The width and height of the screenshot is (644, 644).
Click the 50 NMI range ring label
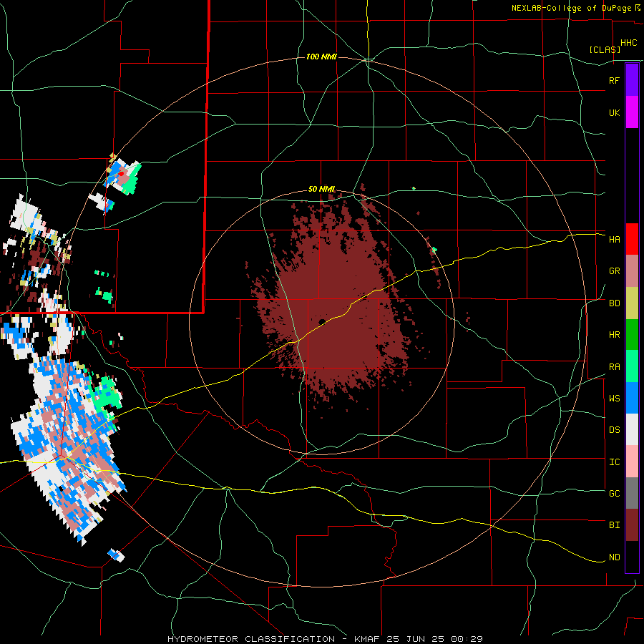pyautogui.click(x=321, y=189)
